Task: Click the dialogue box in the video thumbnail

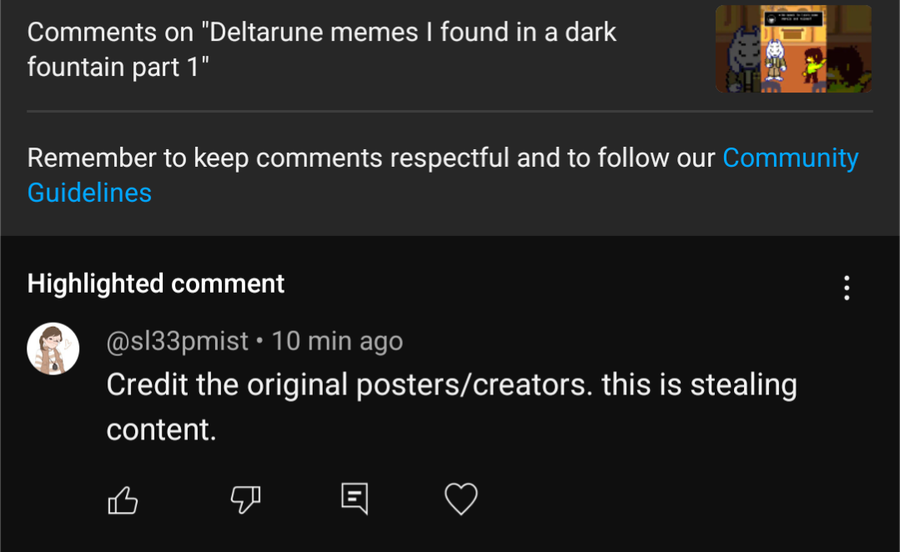Action: pos(790,16)
